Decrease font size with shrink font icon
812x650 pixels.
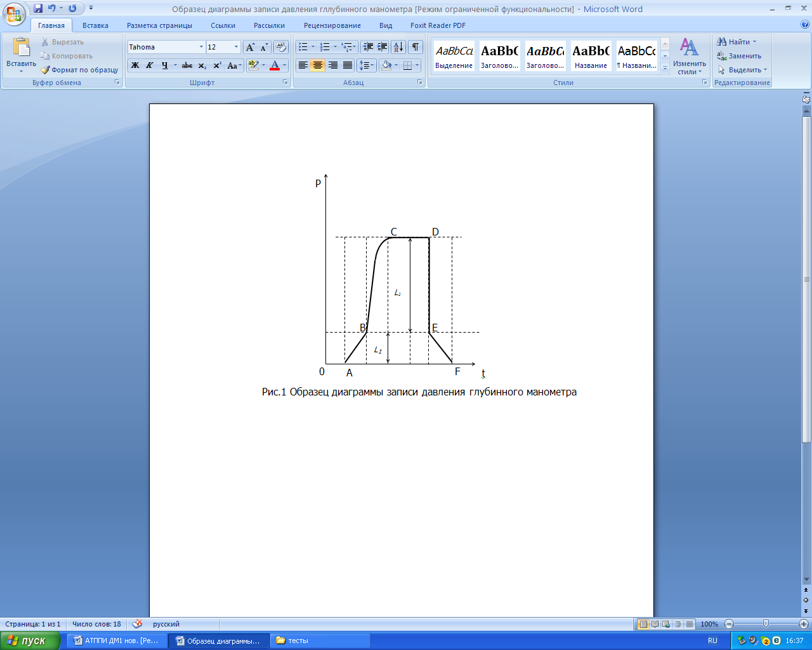click(x=264, y=47)
